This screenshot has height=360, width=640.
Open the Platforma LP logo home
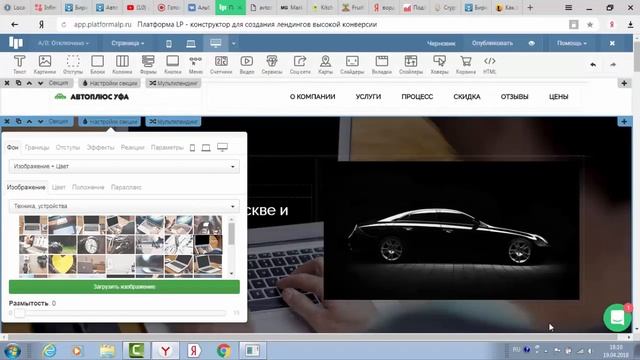coord(16,43)
